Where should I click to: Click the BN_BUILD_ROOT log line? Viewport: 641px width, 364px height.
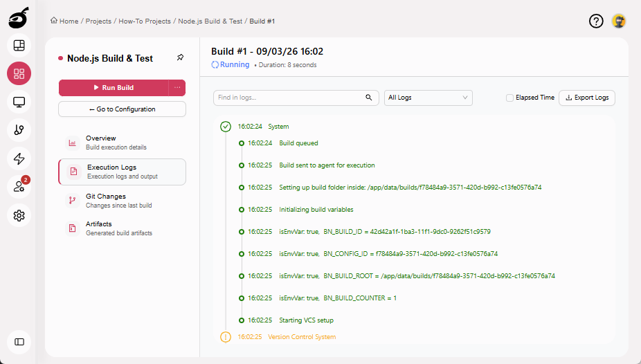(417, 275)
